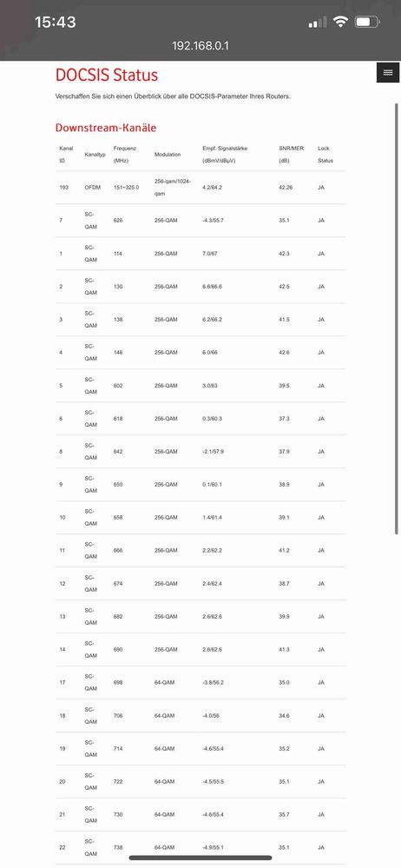Tap the 192.168.0.1 address bar
Screen dimensions: 401x868
[x=200, y=45]
